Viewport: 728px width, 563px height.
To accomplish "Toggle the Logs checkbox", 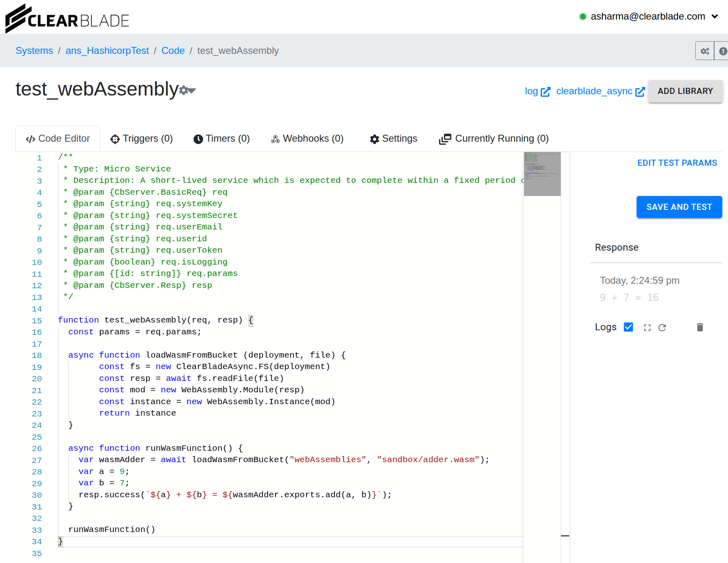I will click(x=628, y=327).
